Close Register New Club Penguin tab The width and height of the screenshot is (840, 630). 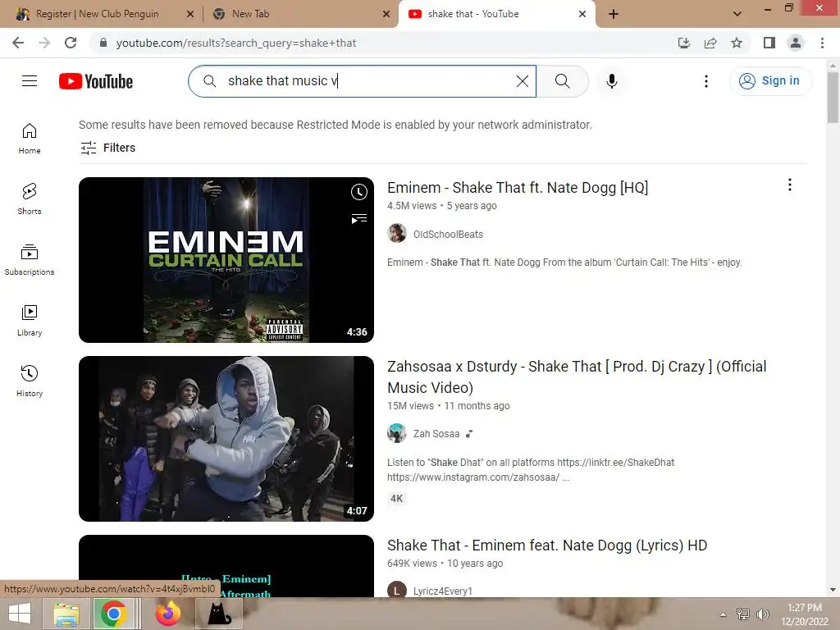190,14
